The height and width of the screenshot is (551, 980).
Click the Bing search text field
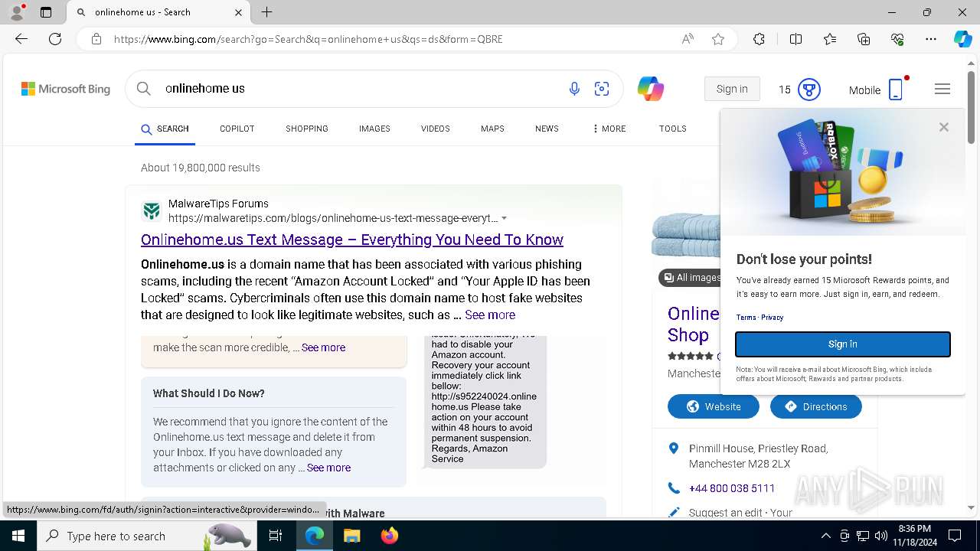click(360, 89)
